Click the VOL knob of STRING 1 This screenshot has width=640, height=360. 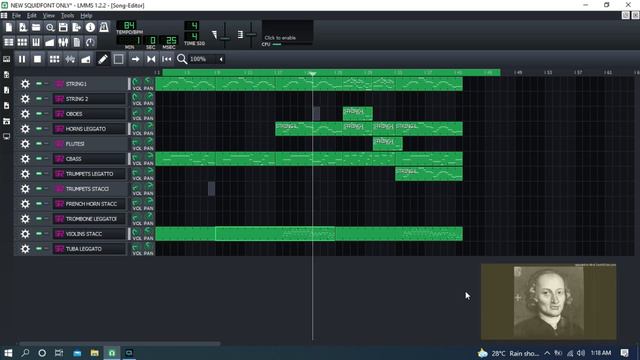pos(137,82)
